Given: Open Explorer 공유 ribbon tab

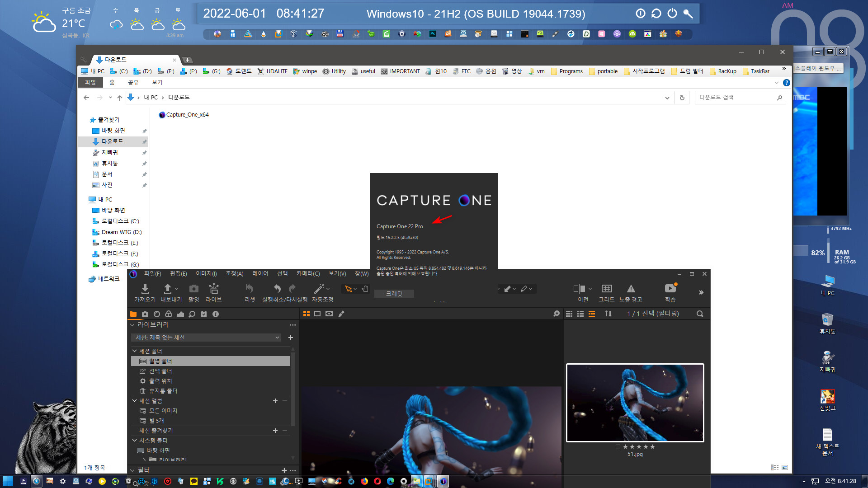Looking at the screenshot, I should 133,82.
